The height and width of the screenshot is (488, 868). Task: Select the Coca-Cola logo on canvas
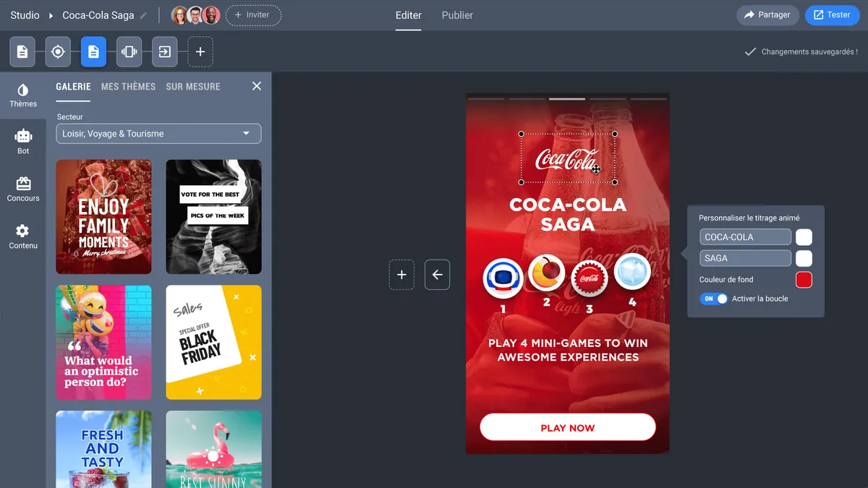[x=568, y=158]
